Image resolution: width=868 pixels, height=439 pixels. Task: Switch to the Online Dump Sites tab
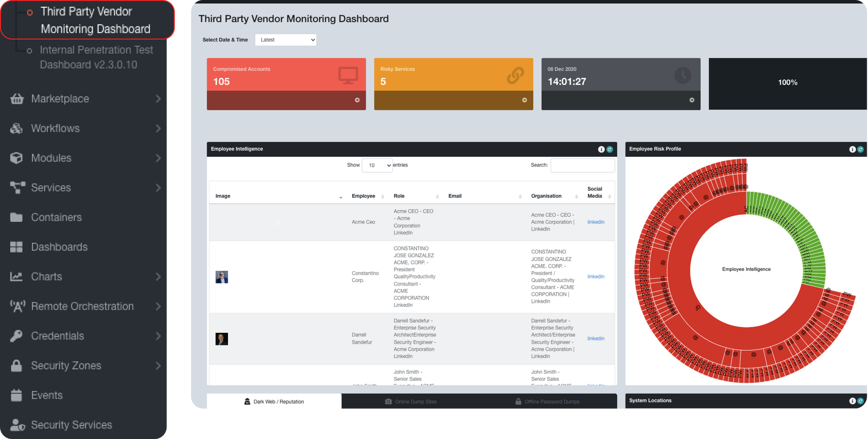click(x=410, y=401)
